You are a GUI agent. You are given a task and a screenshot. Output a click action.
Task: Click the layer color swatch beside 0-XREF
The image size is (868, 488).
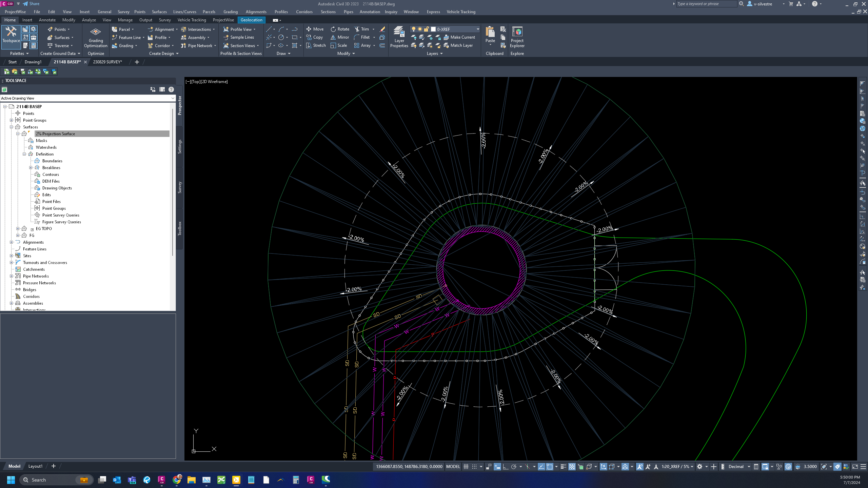(433, 29)
